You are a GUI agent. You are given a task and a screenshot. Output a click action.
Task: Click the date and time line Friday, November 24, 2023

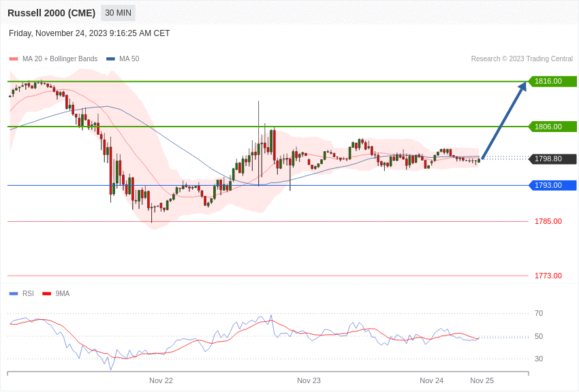tap(89, 33)
